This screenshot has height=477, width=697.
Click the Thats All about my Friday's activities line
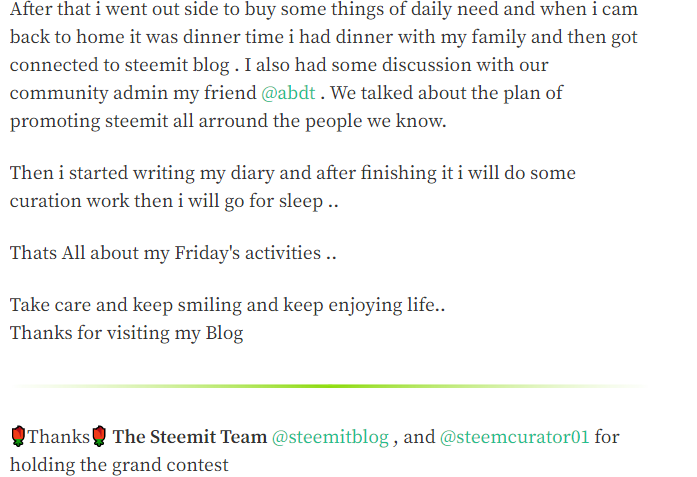point(172,253)
